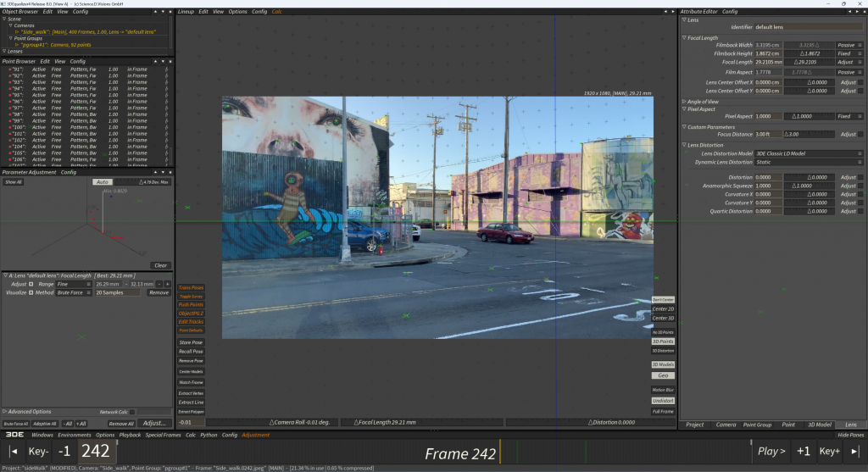Open the Options menu in Lineup pane

237,12
